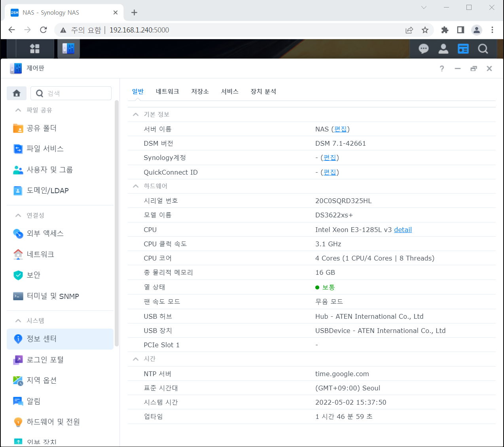Click the 4 Cores CPU core value

[375, 258]
